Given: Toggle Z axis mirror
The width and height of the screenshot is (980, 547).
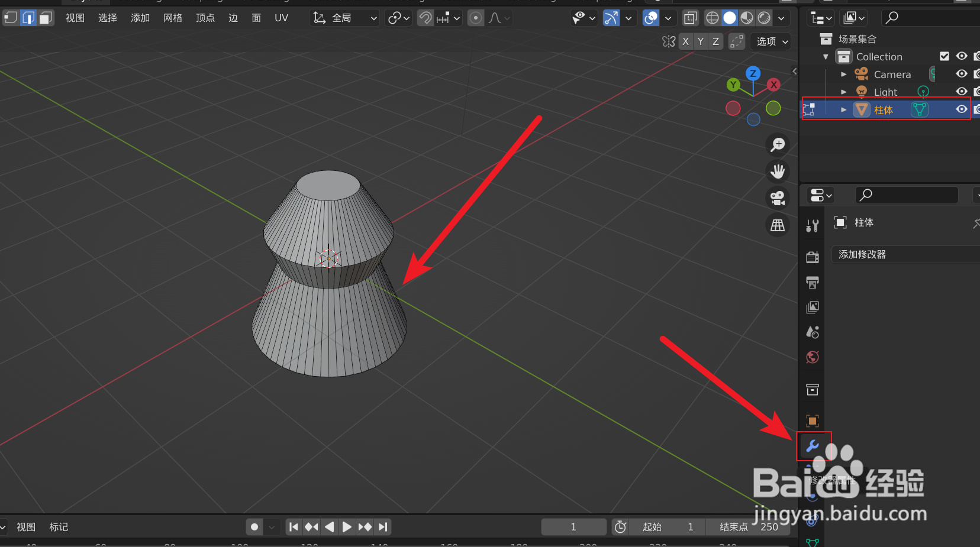Looking at the screenshot, I should (x=715, y=41).
